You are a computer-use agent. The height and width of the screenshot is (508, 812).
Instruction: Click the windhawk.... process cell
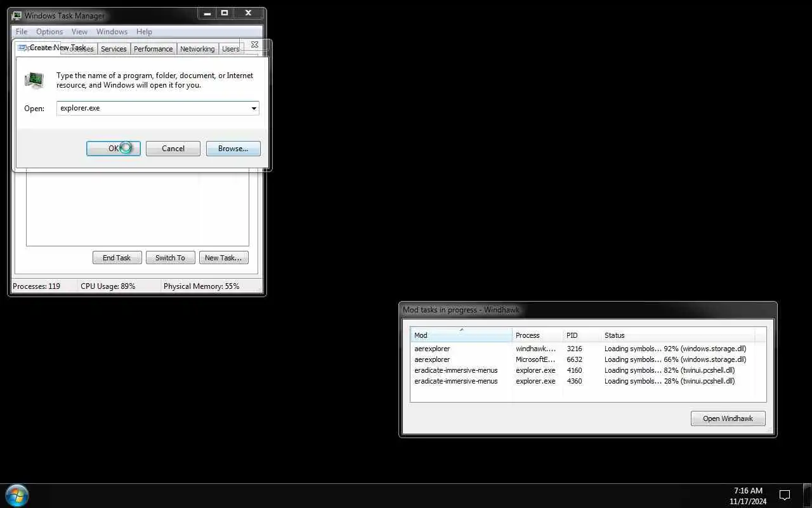535,349
